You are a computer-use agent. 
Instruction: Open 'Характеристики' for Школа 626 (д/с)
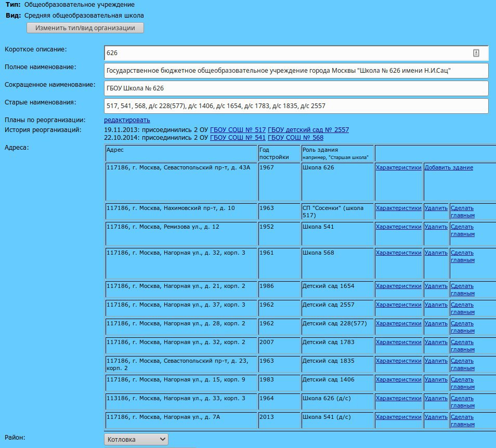[399, 398]
